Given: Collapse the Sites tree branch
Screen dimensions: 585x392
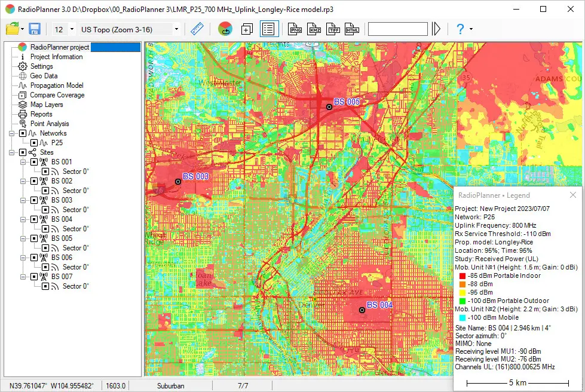Looking at the screenshot, I should 12,152.
